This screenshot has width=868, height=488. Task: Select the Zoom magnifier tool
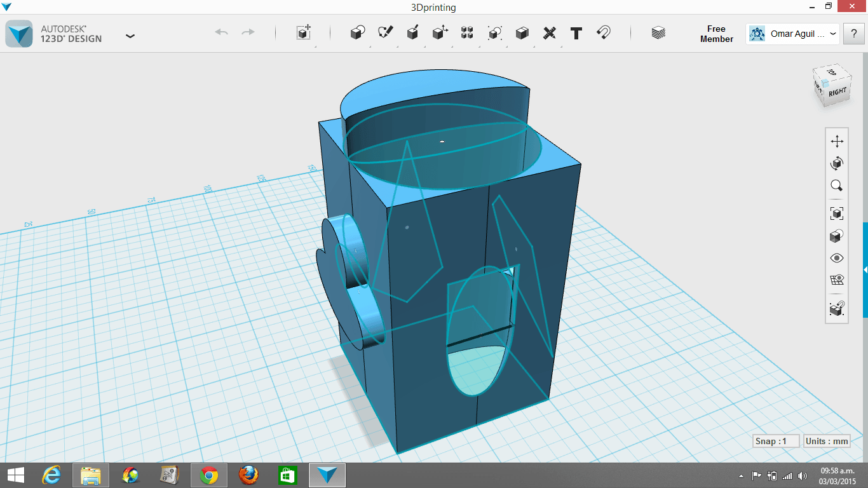click(x=837, y=186)
